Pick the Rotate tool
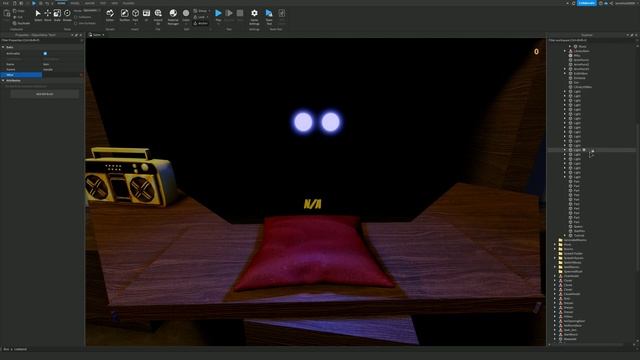Image resolution: width=640 pixels, height=360 pixels. [67, 13]
